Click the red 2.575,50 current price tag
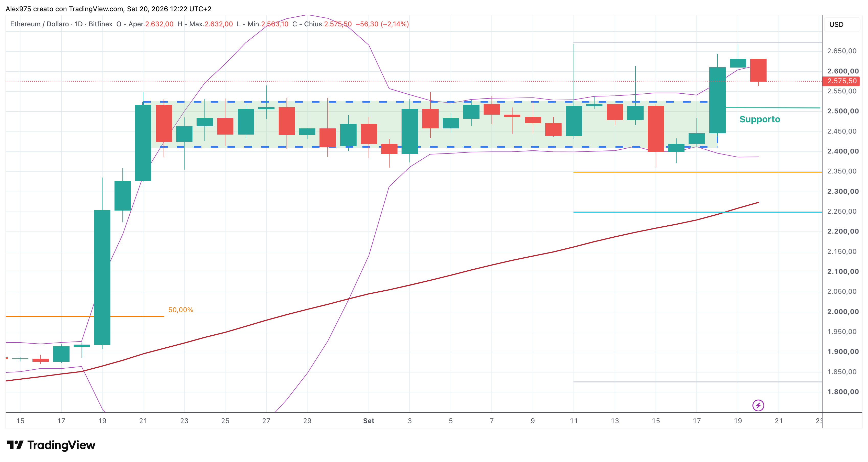Image resolution: width=868 pixels, height=462 pixels. point(841,81)
